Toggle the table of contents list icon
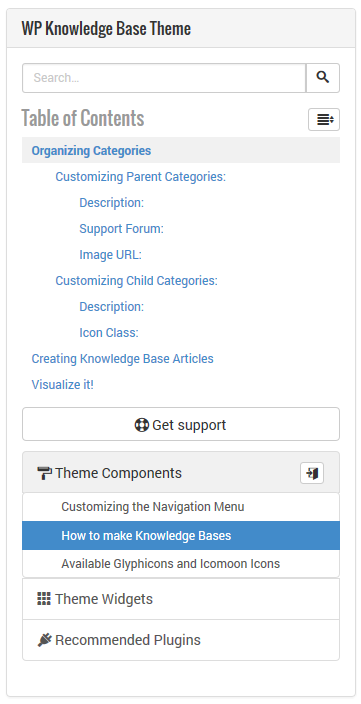Screen dimensions: 361x704 point(324,119)
